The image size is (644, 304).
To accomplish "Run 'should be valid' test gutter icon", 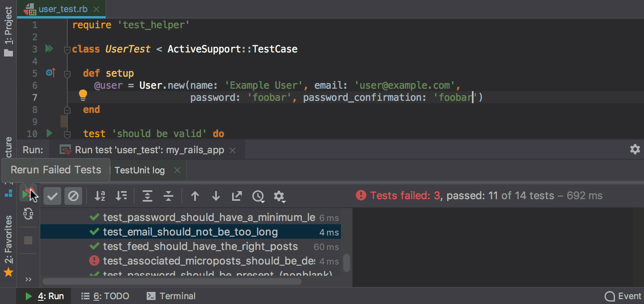I will [49, 133].
